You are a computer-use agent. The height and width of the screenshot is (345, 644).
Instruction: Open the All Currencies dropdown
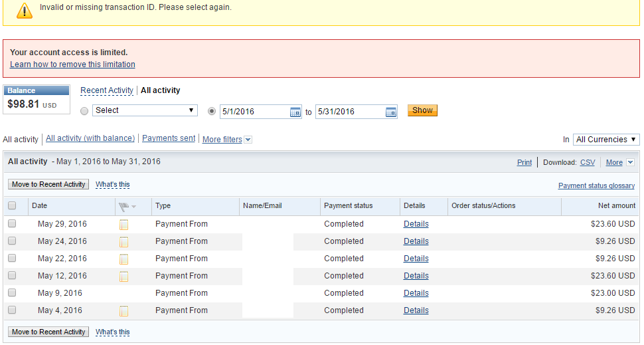click(x=605, y=140)
